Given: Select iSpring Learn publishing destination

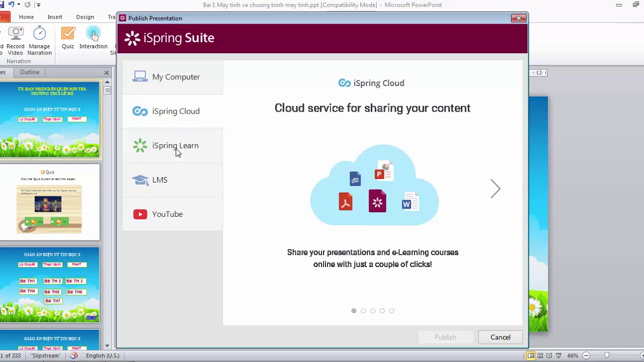Looking at the screenshot, I should pos(173,145).
